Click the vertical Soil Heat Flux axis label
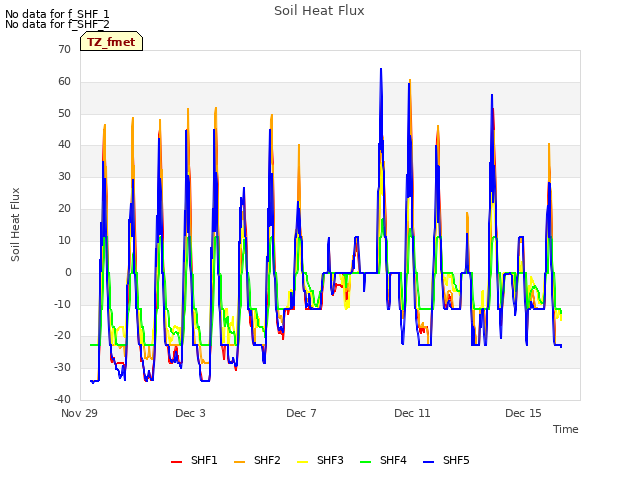The height and width of the screenshot is (480, 640). pos(15,224)
